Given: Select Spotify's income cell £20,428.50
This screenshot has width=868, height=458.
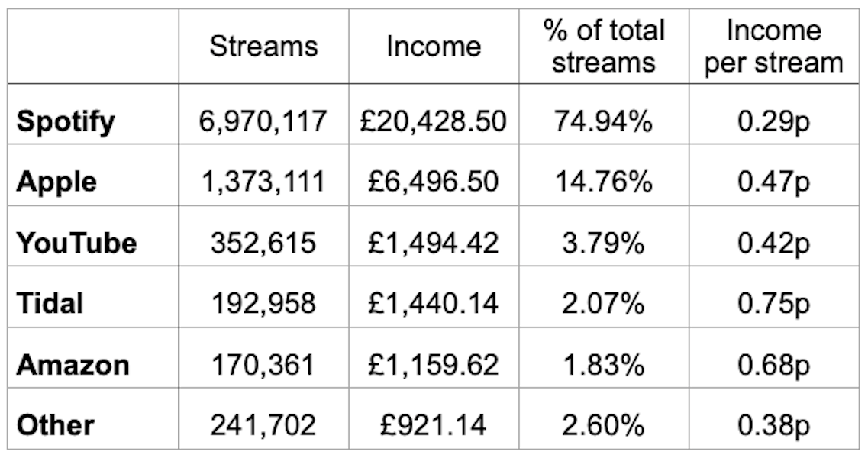Looking at the screenshot, I should (x=434, y=121).
